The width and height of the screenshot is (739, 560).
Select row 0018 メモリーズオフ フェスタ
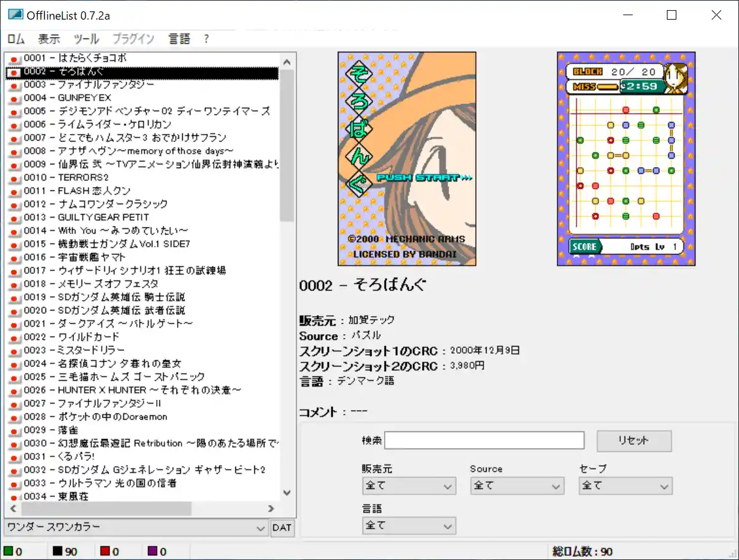coord(142,284)
